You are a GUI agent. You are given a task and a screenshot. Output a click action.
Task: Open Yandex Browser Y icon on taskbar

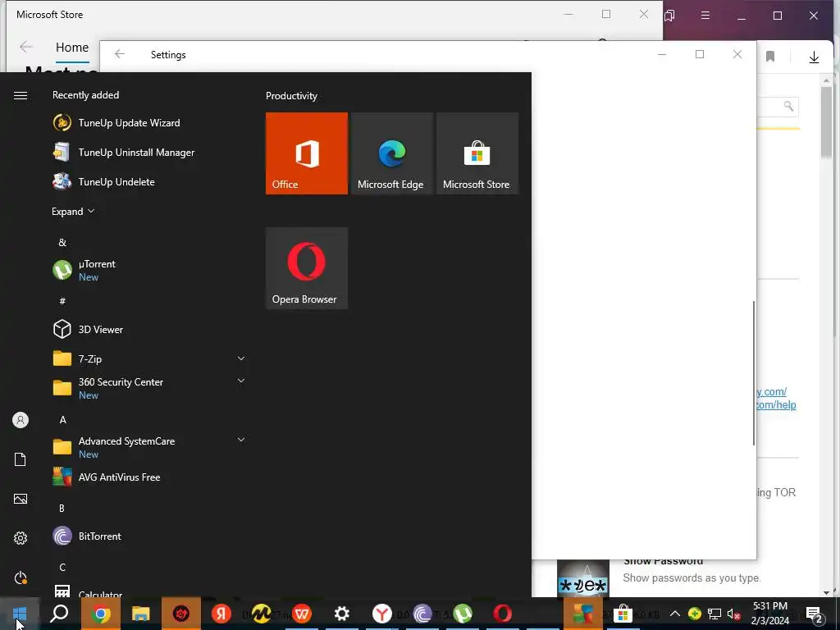pyautogui.click(x=382, y=614)
